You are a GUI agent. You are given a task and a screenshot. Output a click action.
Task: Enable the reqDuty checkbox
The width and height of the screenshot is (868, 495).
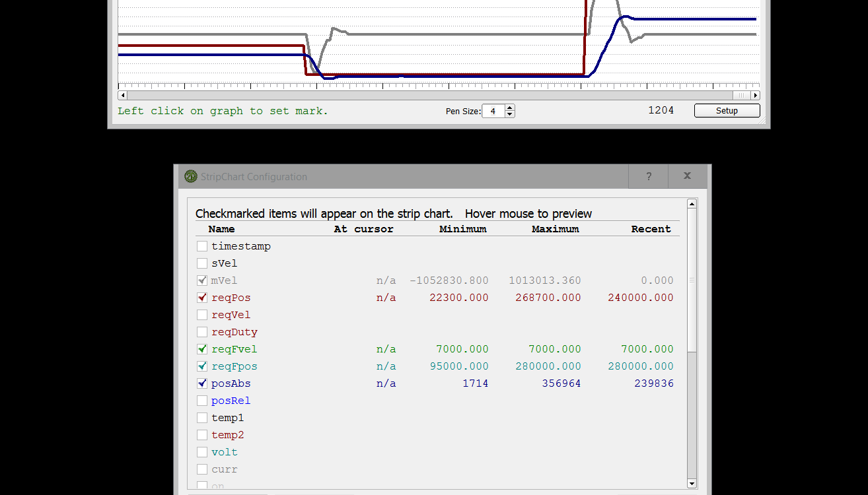pyautogui.click(x=202, y=332)
